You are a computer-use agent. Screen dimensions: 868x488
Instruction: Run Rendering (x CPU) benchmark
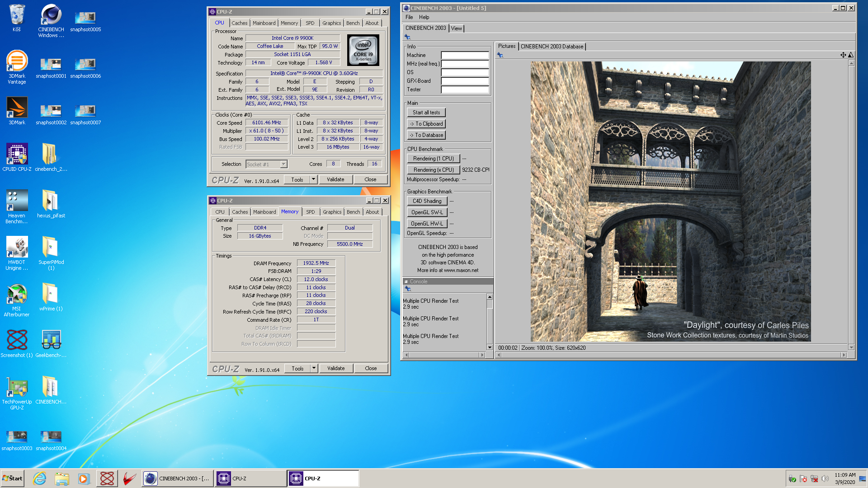tap(434, 170)
